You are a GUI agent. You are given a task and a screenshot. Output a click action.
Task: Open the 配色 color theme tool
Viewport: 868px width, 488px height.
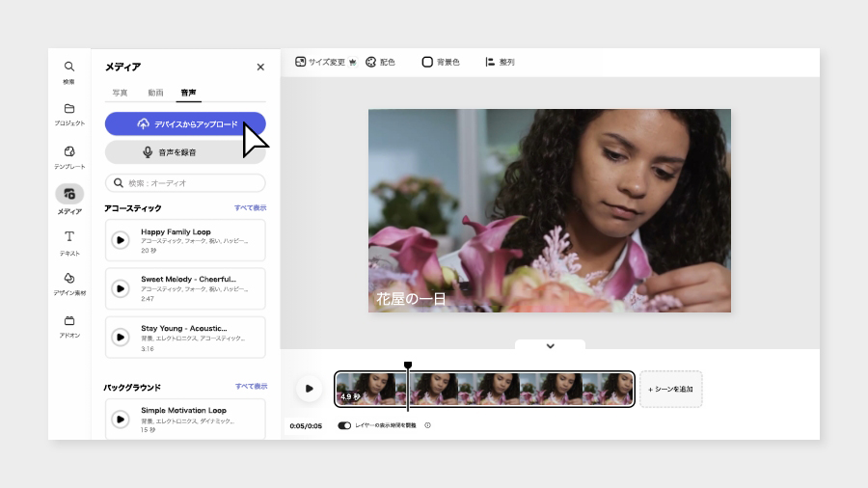(x=380, y=62)
